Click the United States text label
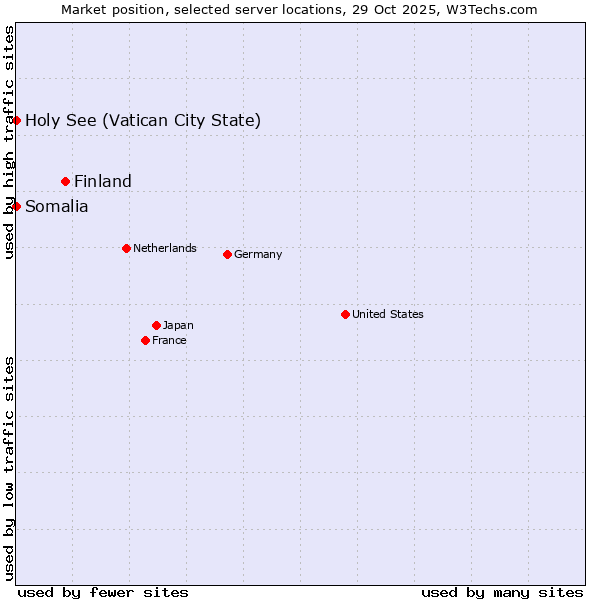Viewport: 600px width, 600px height. [x=388, y=314]
